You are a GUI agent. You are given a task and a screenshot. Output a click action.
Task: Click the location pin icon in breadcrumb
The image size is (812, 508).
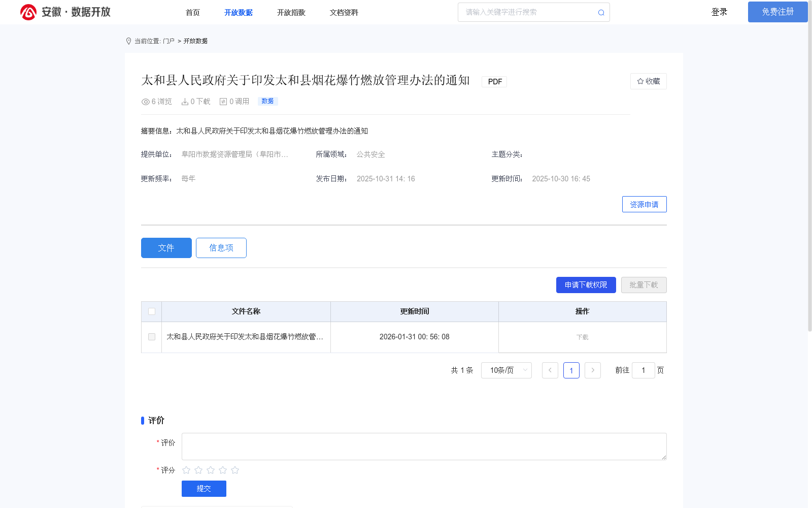pyautogui.click(x=128, y=41)
